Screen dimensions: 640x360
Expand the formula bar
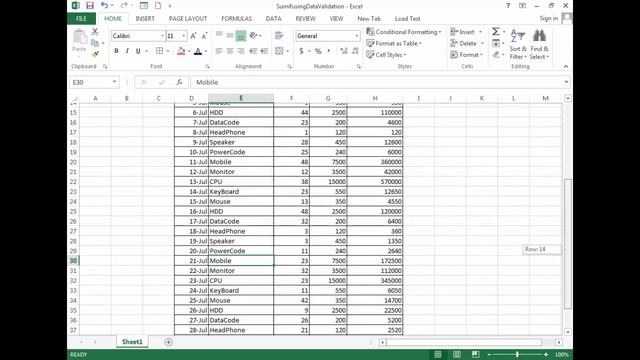(x=566, y=82)
